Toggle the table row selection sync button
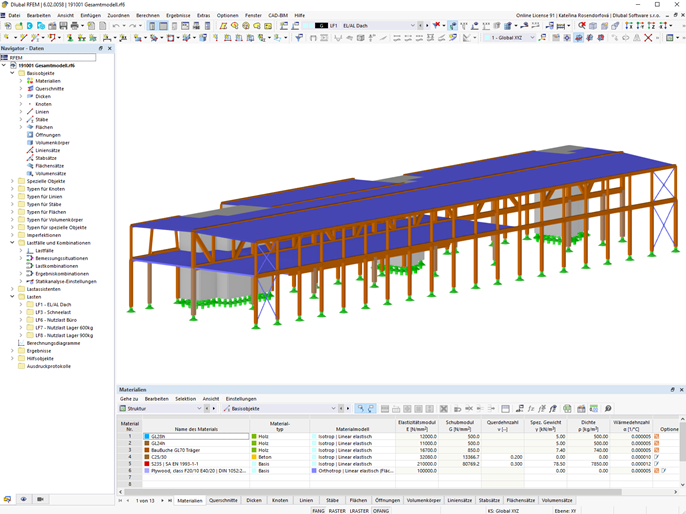The width and height of the screenshot is (686, 514). 360,409
